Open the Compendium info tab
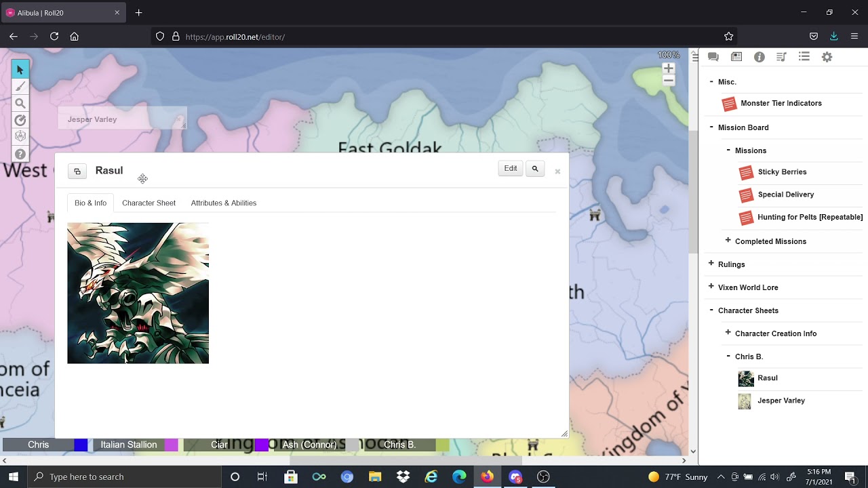 point(759,57)
